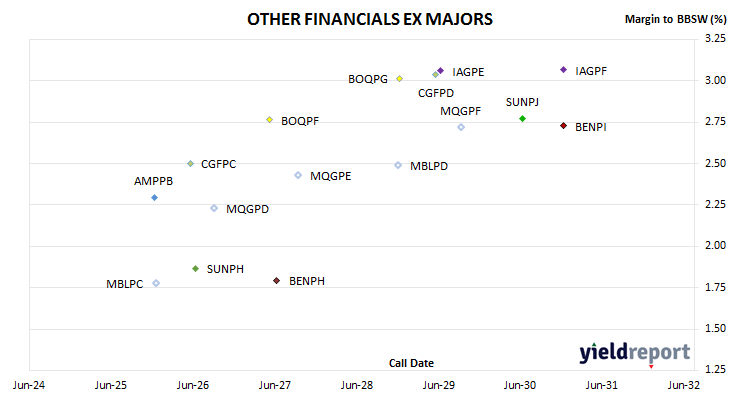Select the MQGPF hollow diamond marker
The height and width of the screenshot is (399, 730).
[x=461, y=127]
